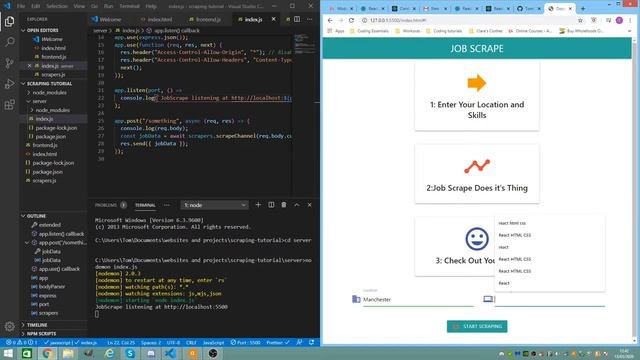
Task: Go back in Chrome browser
Action: click(x=330, y=20)
